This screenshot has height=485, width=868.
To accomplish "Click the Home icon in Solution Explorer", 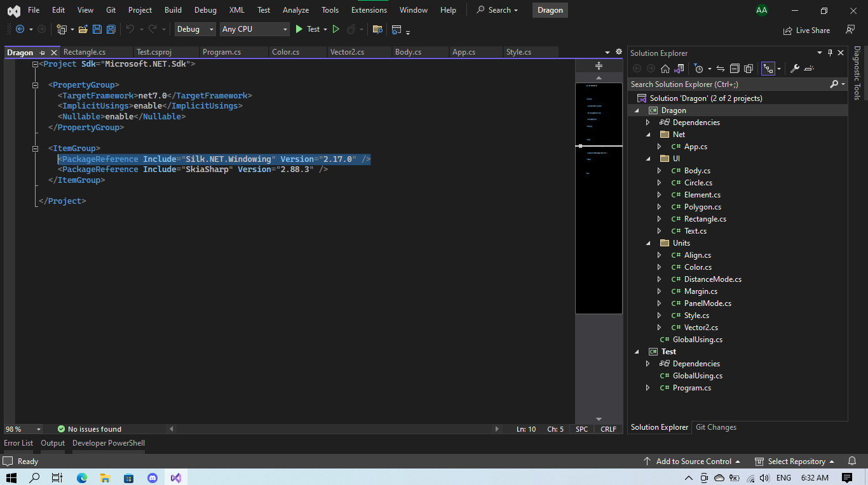I will pyautogui.click(x=665, y=69).
